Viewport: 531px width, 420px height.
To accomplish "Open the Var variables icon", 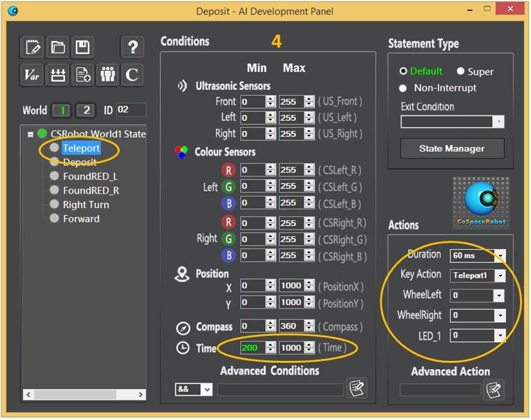I will point(32,75).
